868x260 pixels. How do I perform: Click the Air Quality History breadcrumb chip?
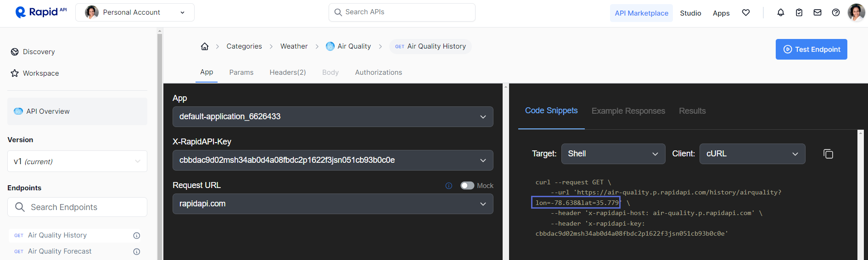[x=431, y=46]
